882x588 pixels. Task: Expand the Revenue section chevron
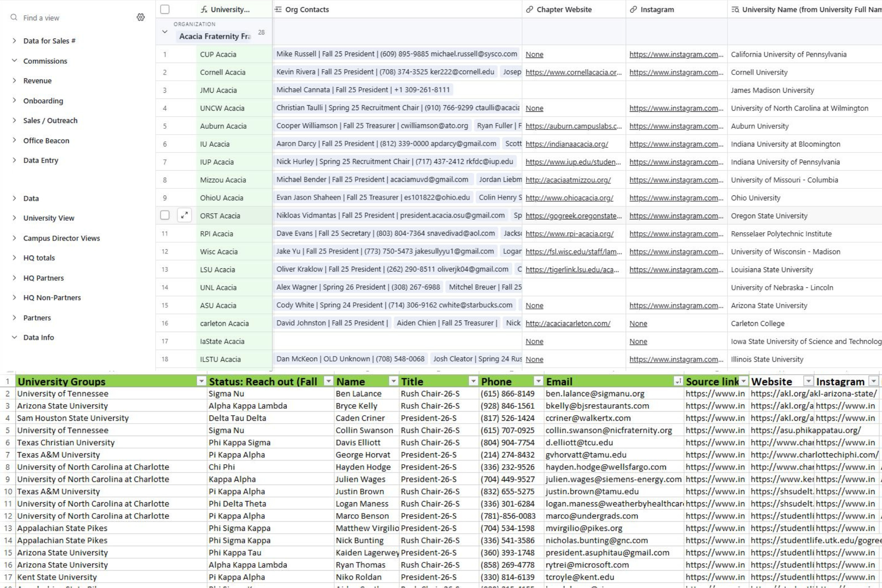pyautogui.click(x=14, y=80)
